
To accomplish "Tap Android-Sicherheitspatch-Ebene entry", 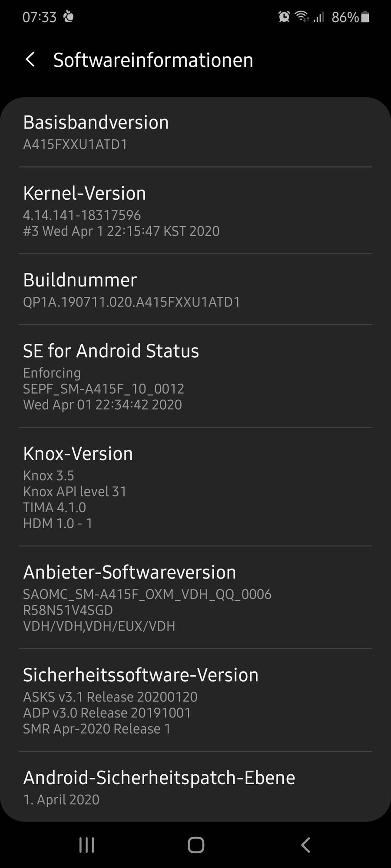I will [x=195, y=786].
